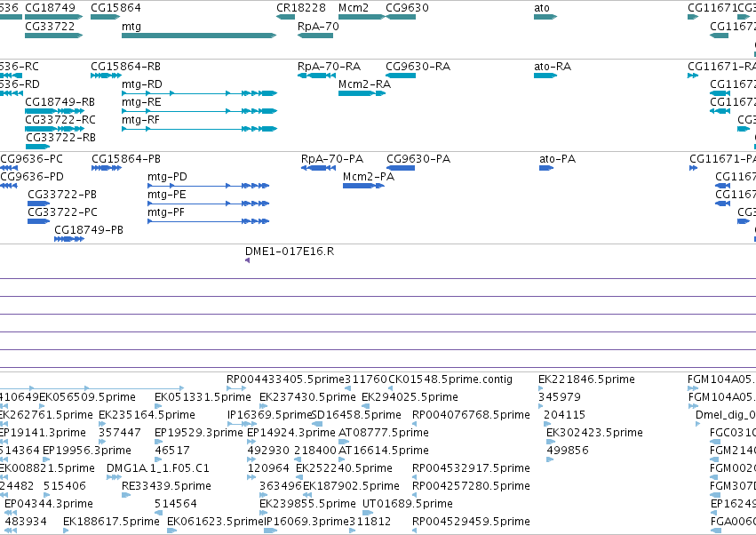The image size is (756, 535).
Task: Click the CG9636-PC protein label
Action: [x=32, y=159]
